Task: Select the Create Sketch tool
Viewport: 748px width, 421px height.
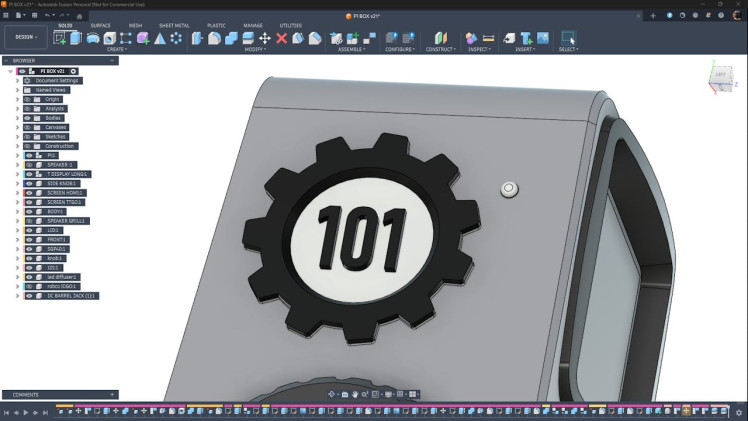Action: (60, 38)
